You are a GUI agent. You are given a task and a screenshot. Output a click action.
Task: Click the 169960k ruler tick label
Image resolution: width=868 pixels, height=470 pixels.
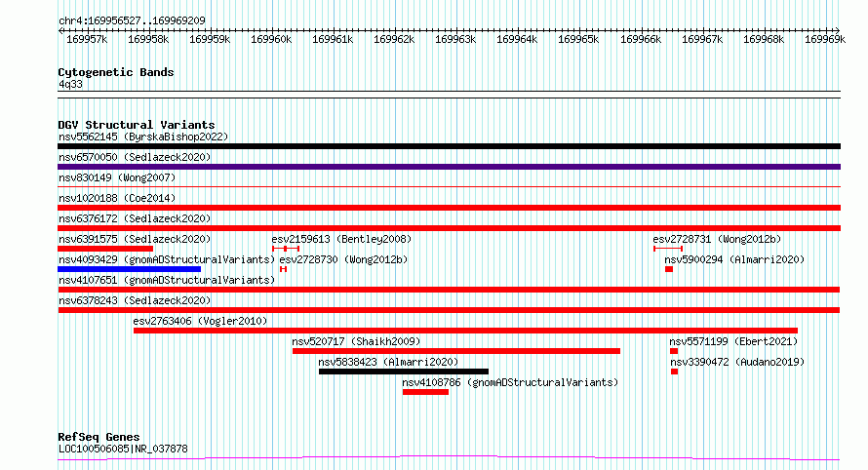click(x=271, y=40)
